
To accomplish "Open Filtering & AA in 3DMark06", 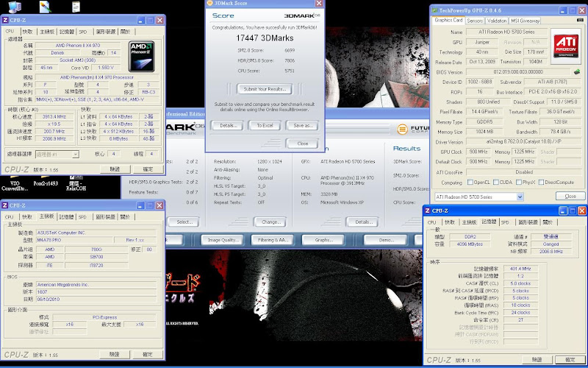I will [x=273, y=240].
